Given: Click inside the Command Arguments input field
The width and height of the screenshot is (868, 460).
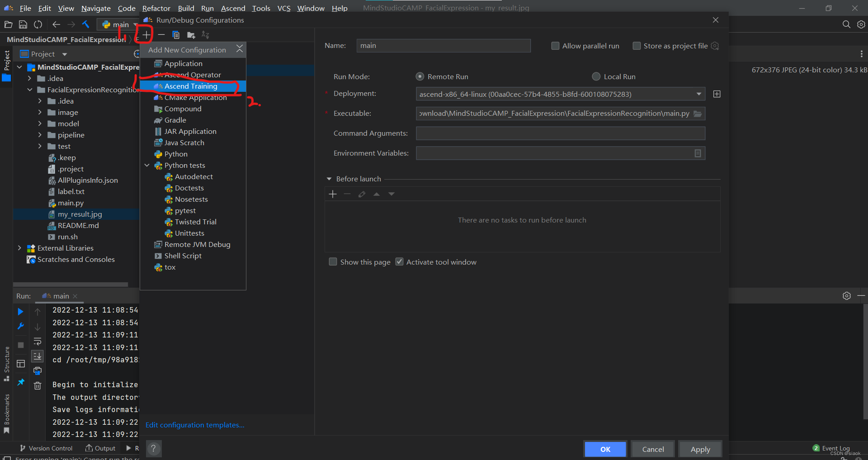Looking at the screenshot, I should point(560,133).
